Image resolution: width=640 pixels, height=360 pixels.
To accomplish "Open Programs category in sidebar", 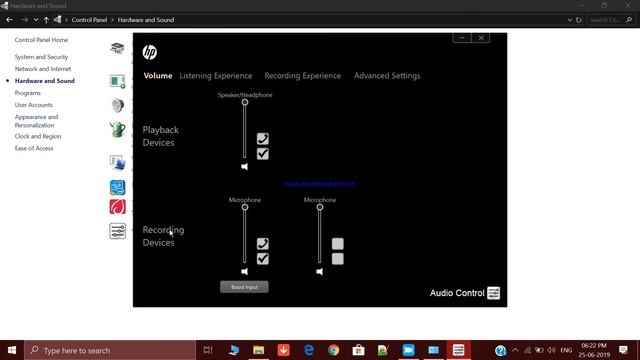I will click(x=28, y=93).
